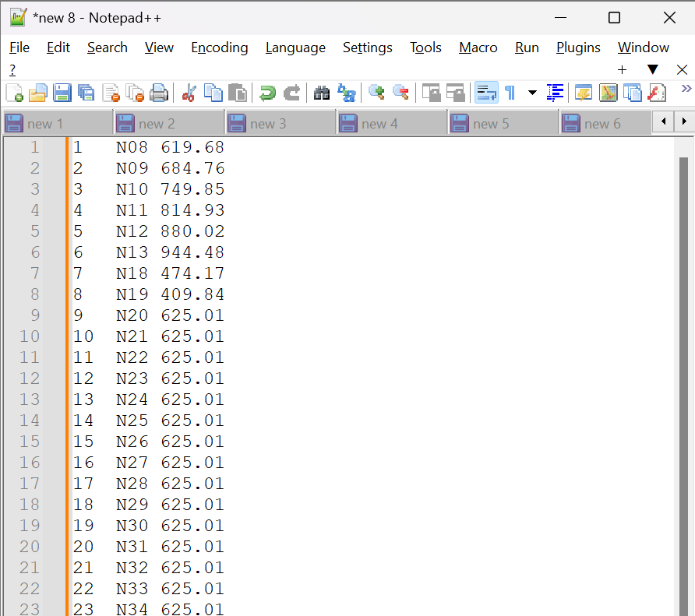Close current tab with menu bar X
This screenshot has height=616, width=695.
tap(683, 69)
